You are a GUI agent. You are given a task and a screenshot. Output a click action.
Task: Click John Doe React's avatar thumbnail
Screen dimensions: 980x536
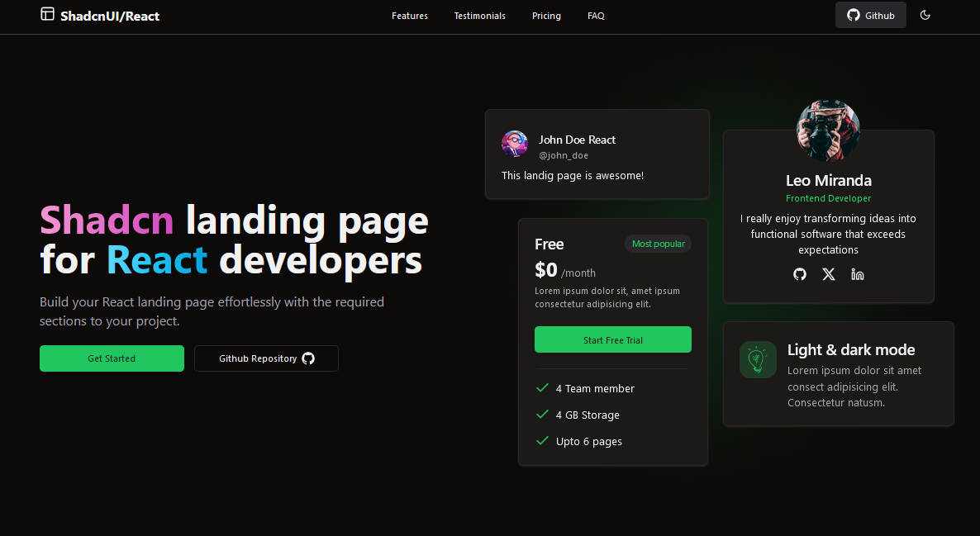pos(514,143)
